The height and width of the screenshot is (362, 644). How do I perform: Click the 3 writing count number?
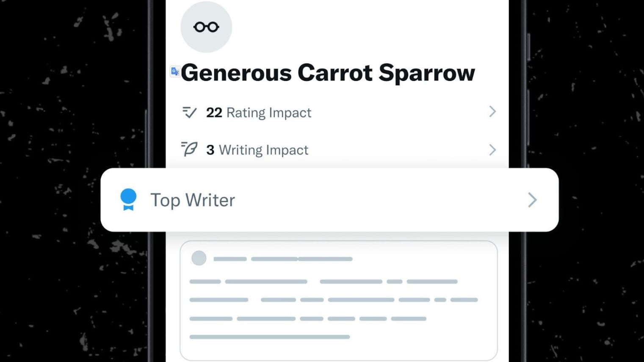210,150
